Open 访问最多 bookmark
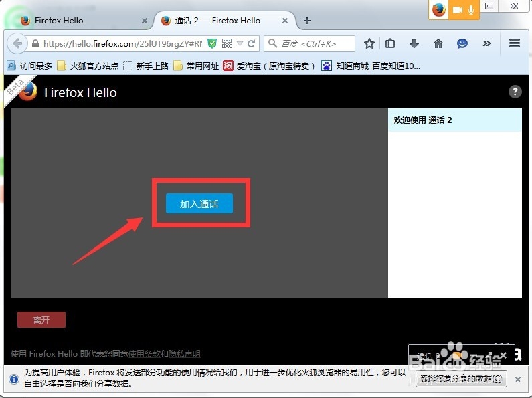 coord(30,66)
